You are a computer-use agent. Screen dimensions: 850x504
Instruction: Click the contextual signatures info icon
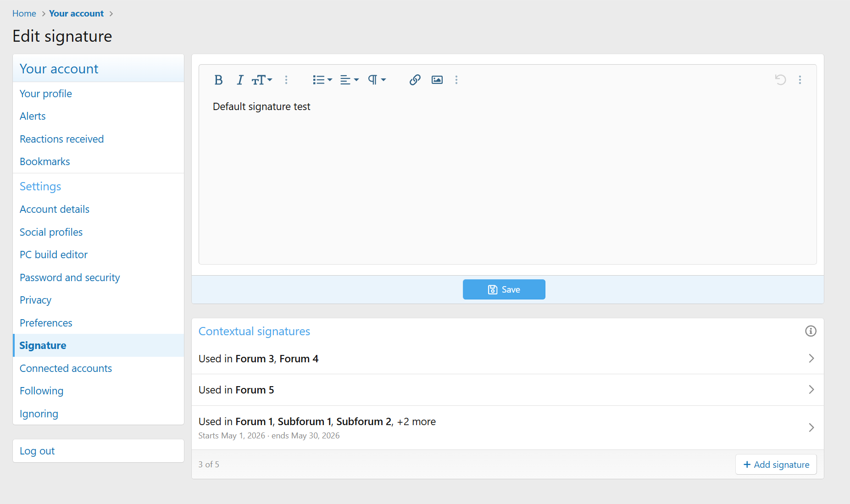(x=811, y=331)
